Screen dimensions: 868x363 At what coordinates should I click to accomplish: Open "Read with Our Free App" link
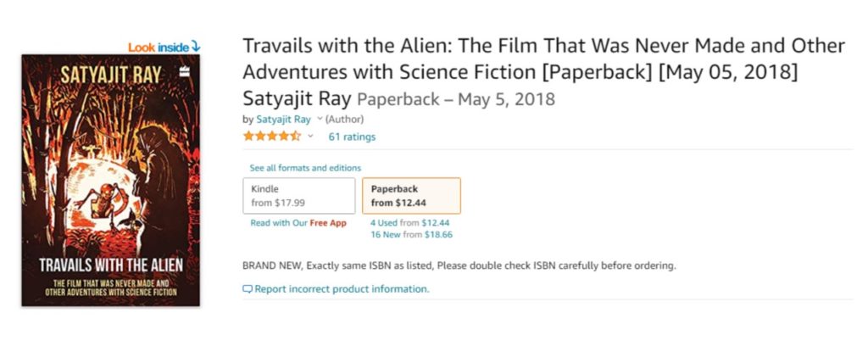pyautogui.click(x=298, y=223)
